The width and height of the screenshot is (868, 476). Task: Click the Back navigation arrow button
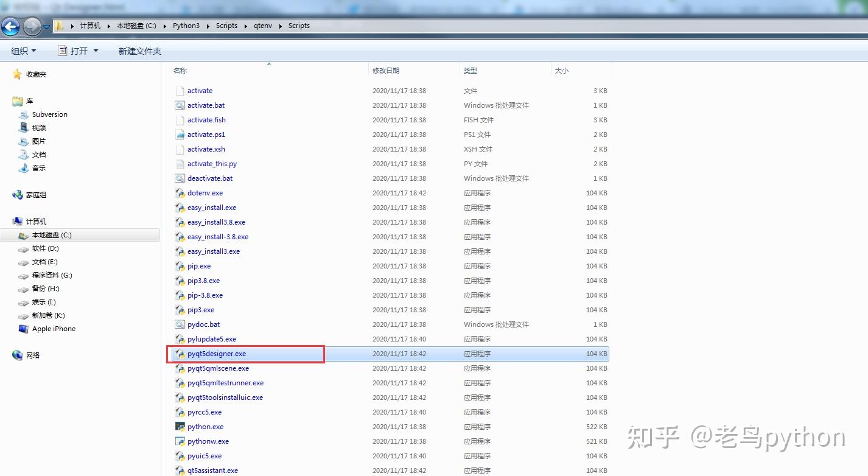click(x=10, y=26)
